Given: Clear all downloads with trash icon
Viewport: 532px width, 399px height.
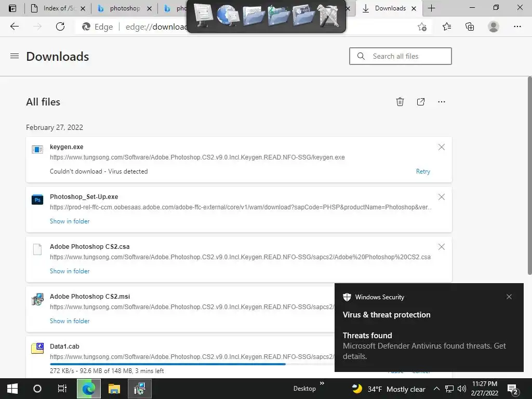Looking at the screenshot, I should tap(400, 102).
